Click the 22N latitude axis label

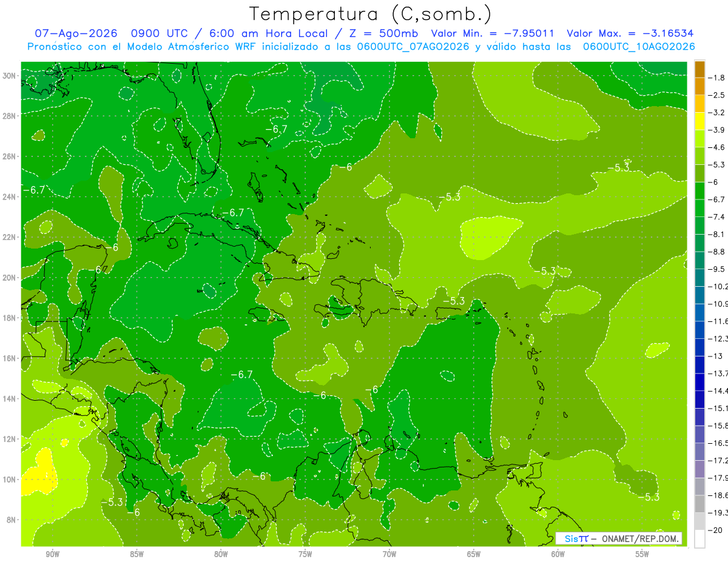pyautogui.click(x=10, y=237)
